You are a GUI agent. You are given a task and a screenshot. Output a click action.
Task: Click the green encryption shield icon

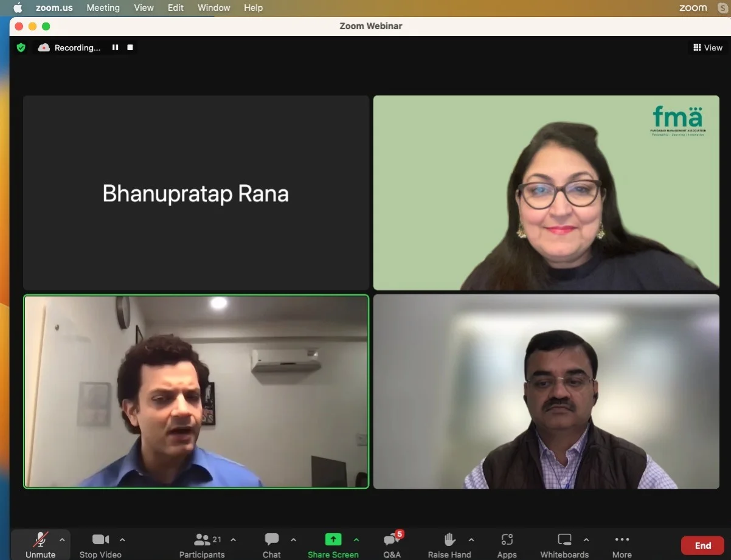click(21, 47)
